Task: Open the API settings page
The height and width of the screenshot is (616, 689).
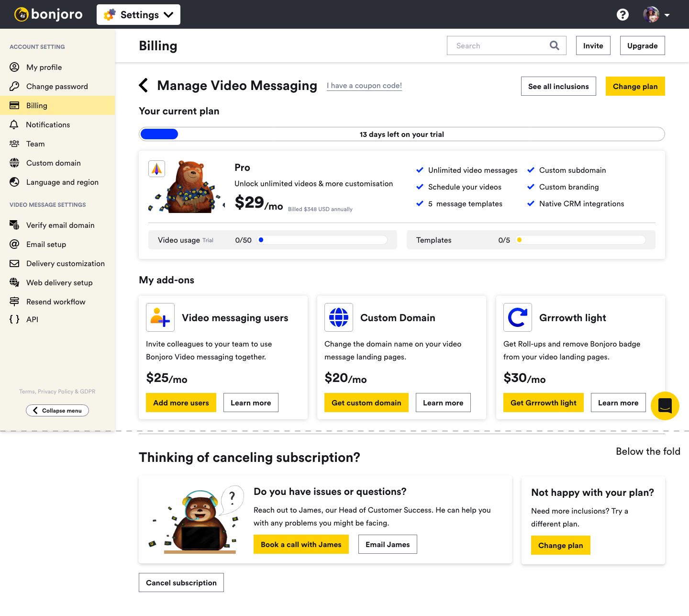Action: [x=57, y=319]
